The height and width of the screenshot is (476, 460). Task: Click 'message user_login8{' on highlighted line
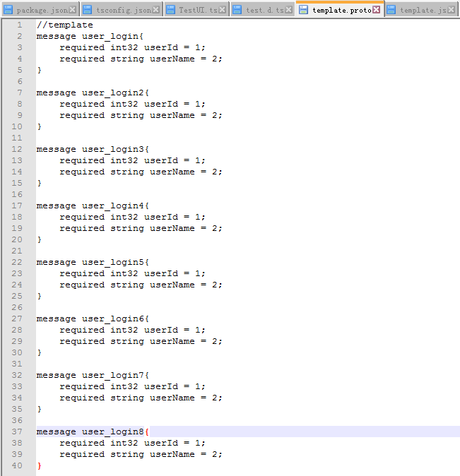(x=93, y=432)
